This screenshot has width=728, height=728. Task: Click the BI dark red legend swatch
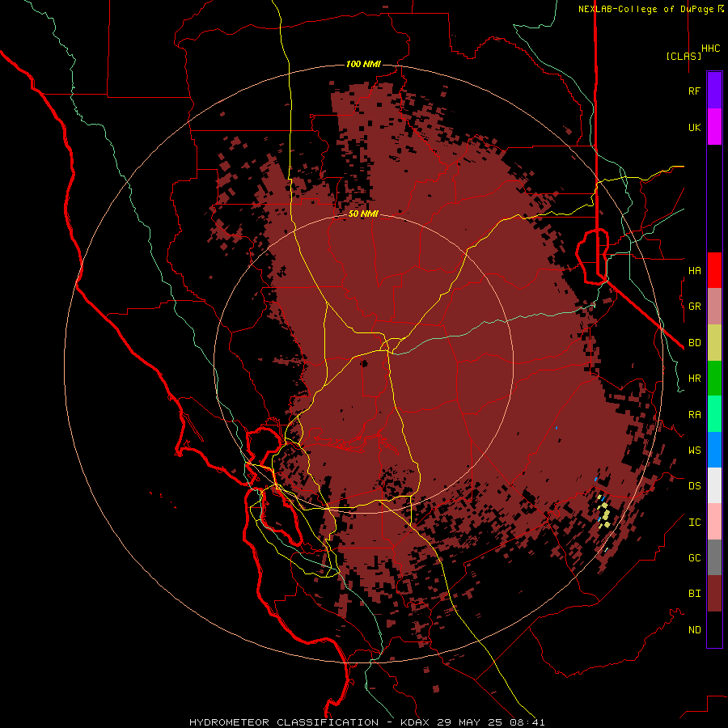pos(714,594)
